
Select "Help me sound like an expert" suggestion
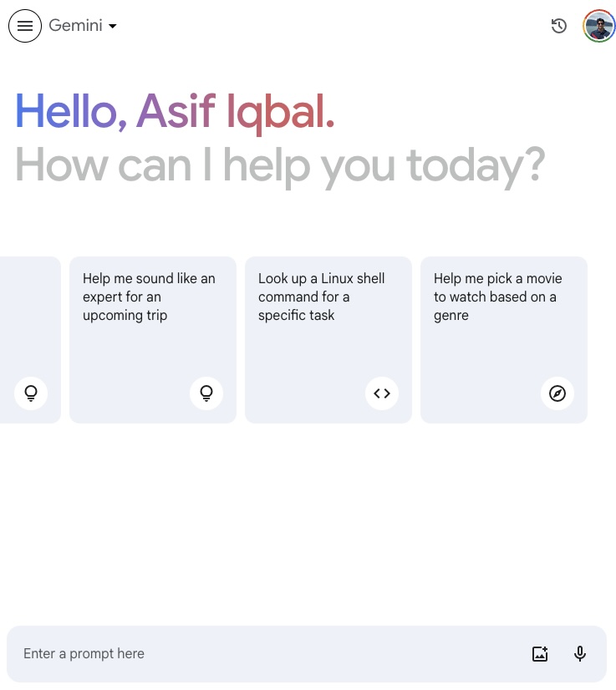coord(149,297)
